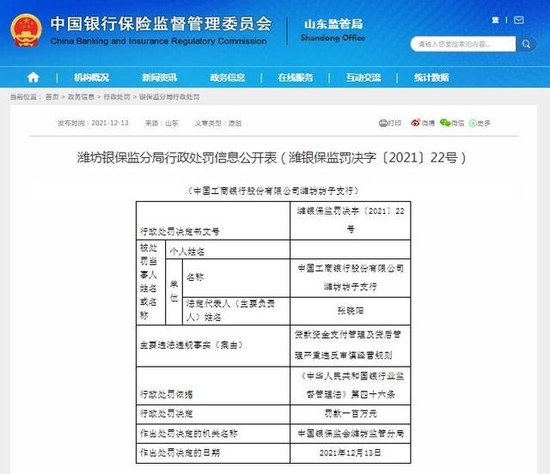Viewport: 550px width, 474px height.
Task: Go to the home page icon
Action: [x=33, y=77]
